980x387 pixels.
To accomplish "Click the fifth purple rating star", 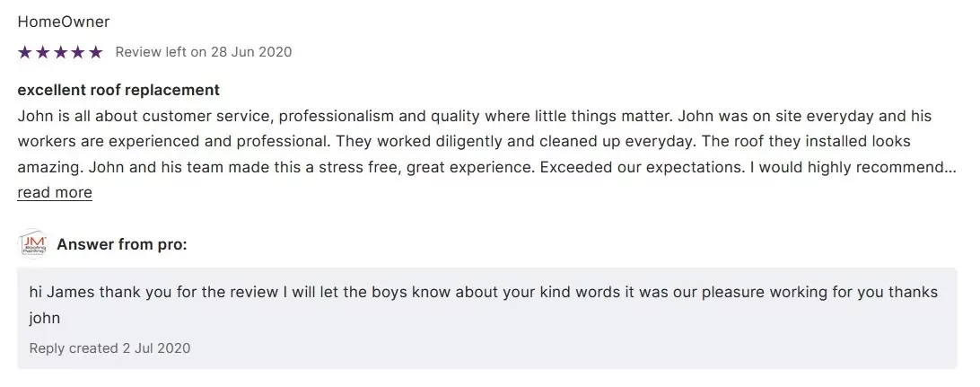I will pyautogui.click(x=96, y=52).
